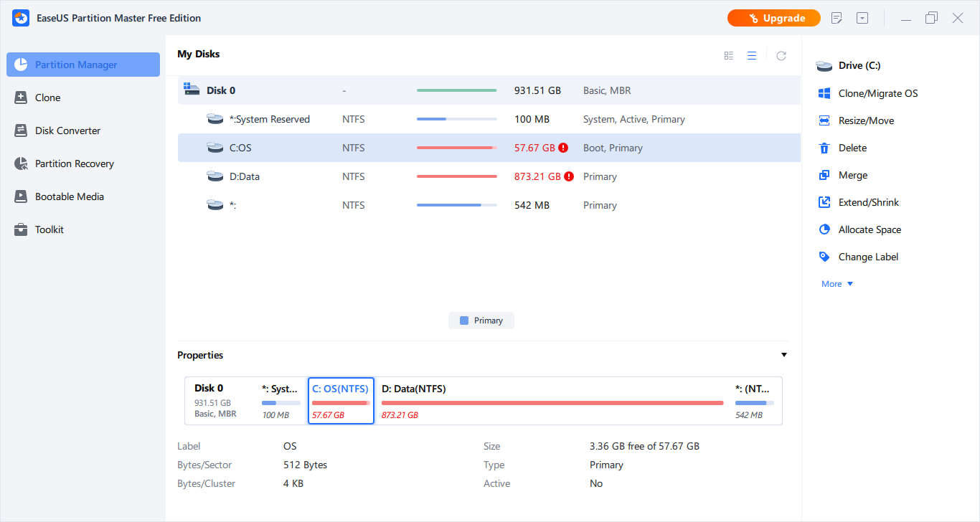Viewport: 980px width, 522px height.
Task: Click the Bootable Media icon
Action: pos(21,196)
